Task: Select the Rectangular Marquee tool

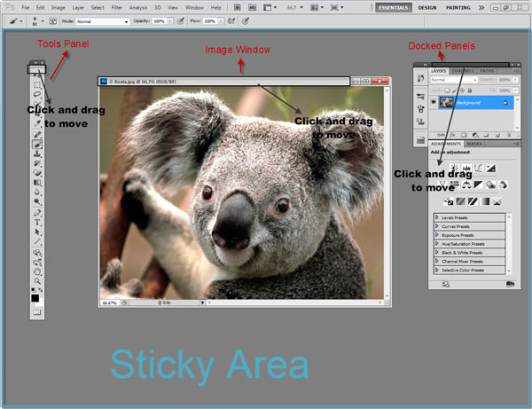Action: click(37, 83)
